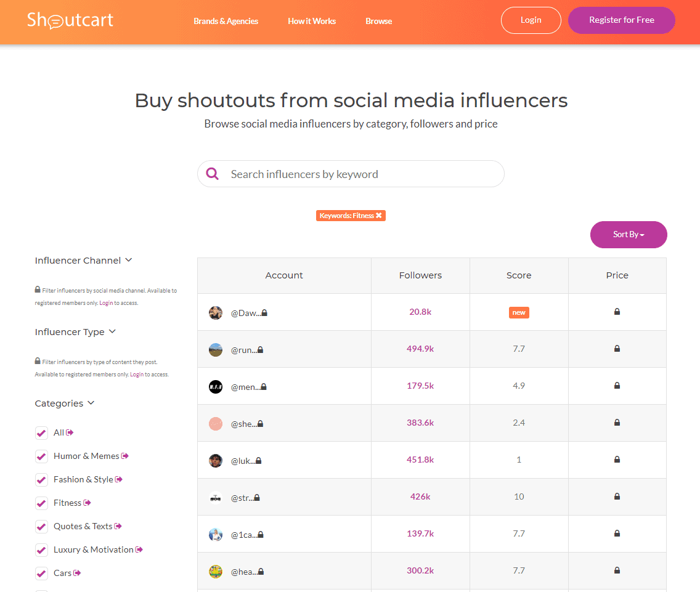
Task: Click the lock beside the @run... account name
Action: point(260,350)
